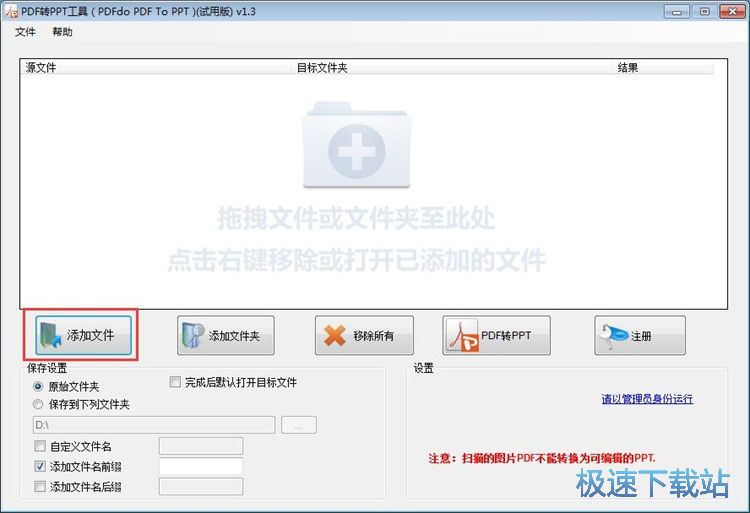
Task: Close the PDF转PPT工具 window
Action: click(x=732, y=11)
